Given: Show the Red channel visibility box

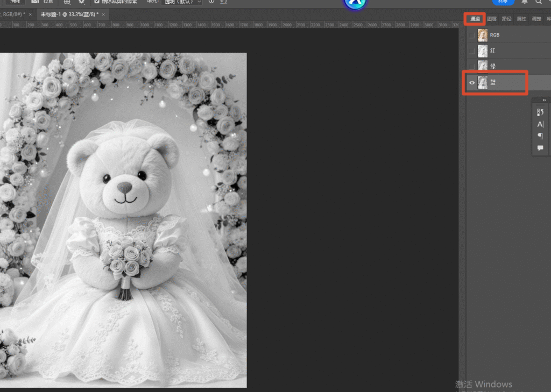Looking at the screenshot, I should point(472,51).
